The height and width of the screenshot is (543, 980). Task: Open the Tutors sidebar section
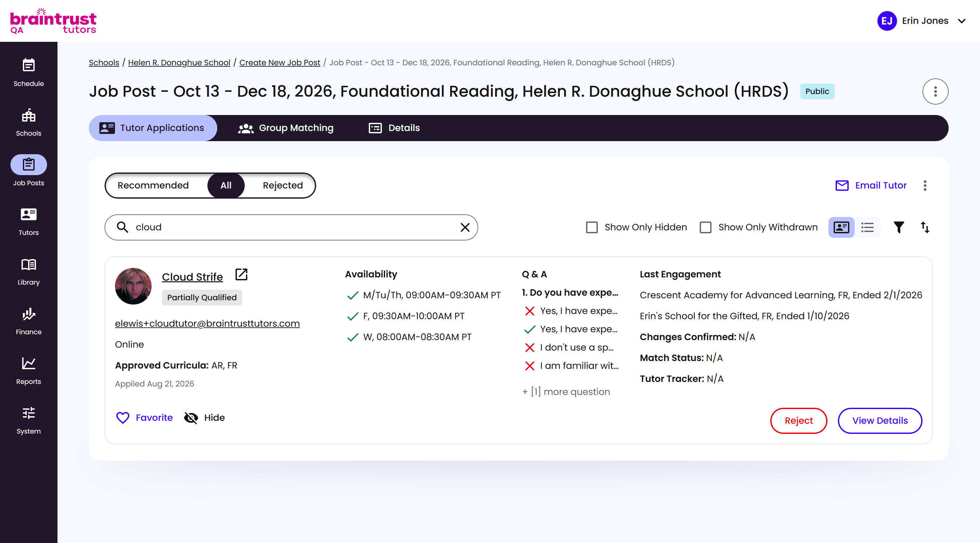coord(28,222)
